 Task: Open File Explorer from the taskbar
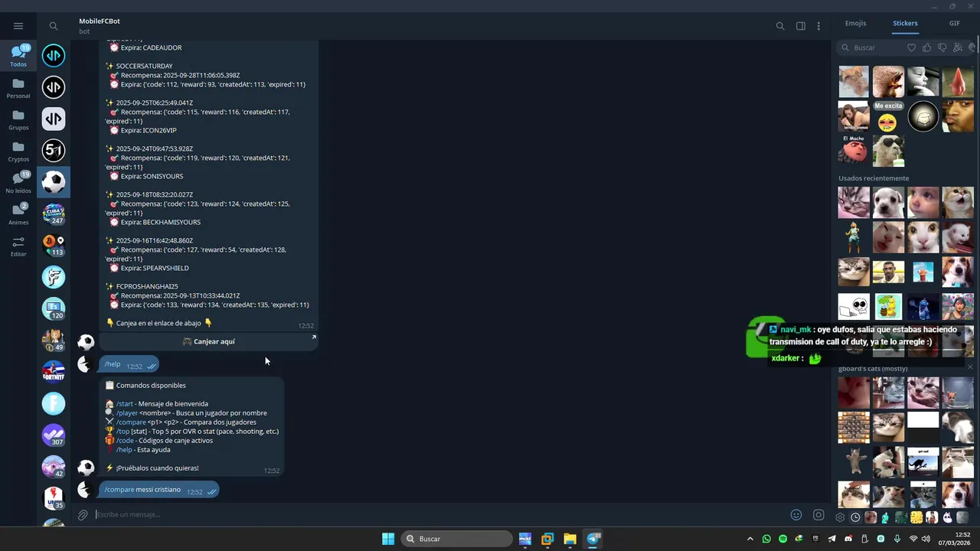click(570, 539)
